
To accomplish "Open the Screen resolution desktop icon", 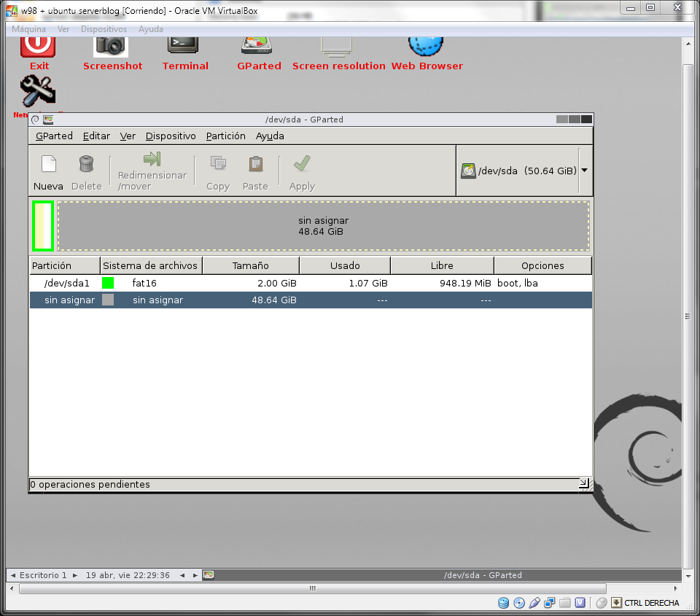I will [x=336, y=47].
